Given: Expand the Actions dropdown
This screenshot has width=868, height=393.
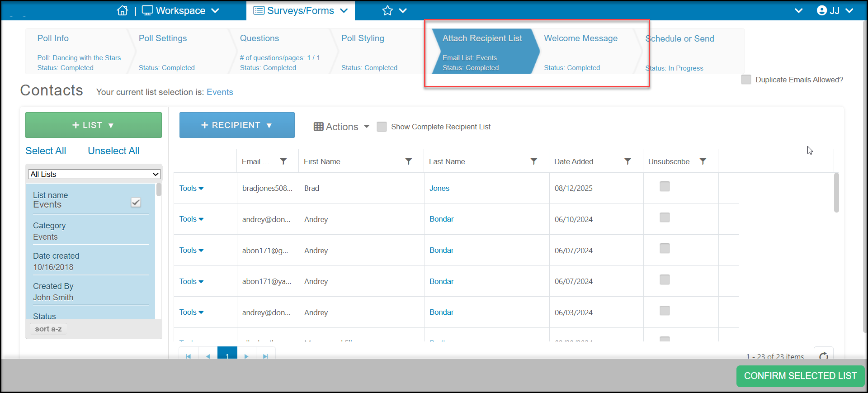Looking at the screenshot, I should pos(341,127).
